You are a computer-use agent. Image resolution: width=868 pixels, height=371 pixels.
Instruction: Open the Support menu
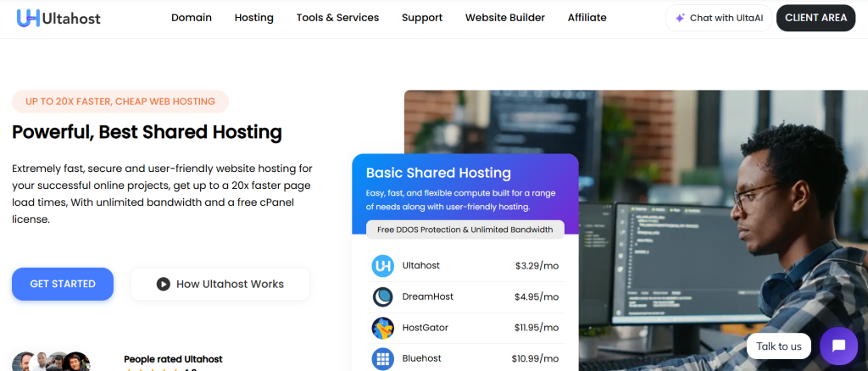[422, 18]
